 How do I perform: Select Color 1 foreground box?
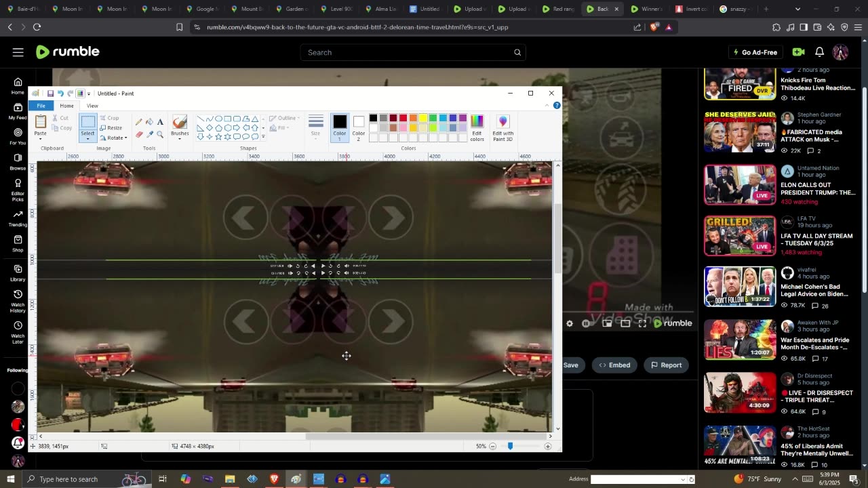point(340,127)
